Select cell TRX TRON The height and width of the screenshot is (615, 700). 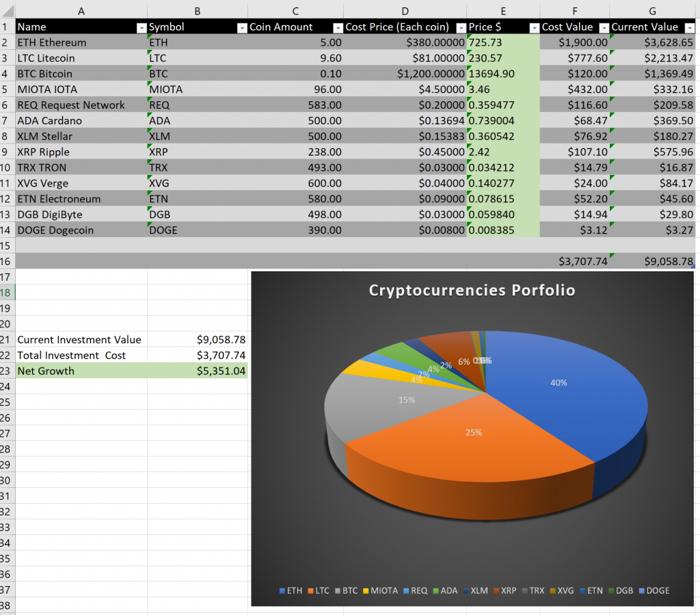[81, 167]
